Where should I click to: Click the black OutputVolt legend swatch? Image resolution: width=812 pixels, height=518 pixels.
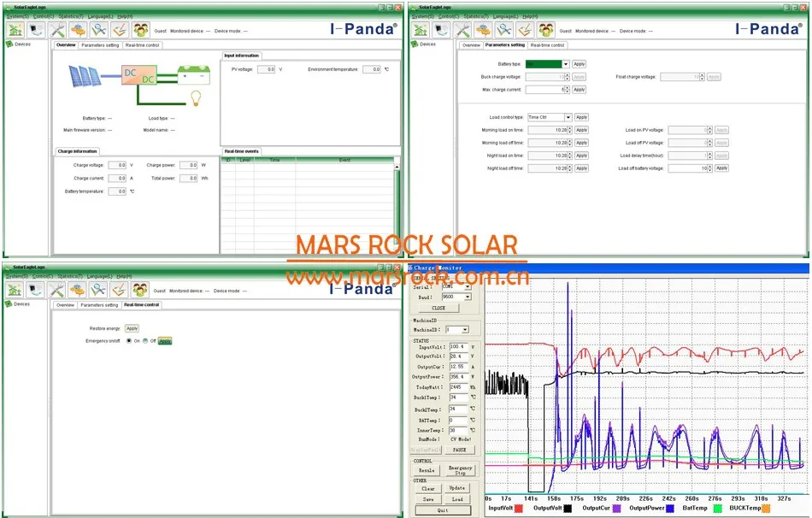pyautogui.click(x=568, y=509)
